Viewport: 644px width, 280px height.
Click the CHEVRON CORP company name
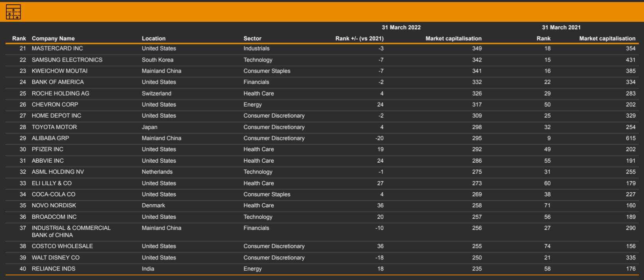(55, 105)
